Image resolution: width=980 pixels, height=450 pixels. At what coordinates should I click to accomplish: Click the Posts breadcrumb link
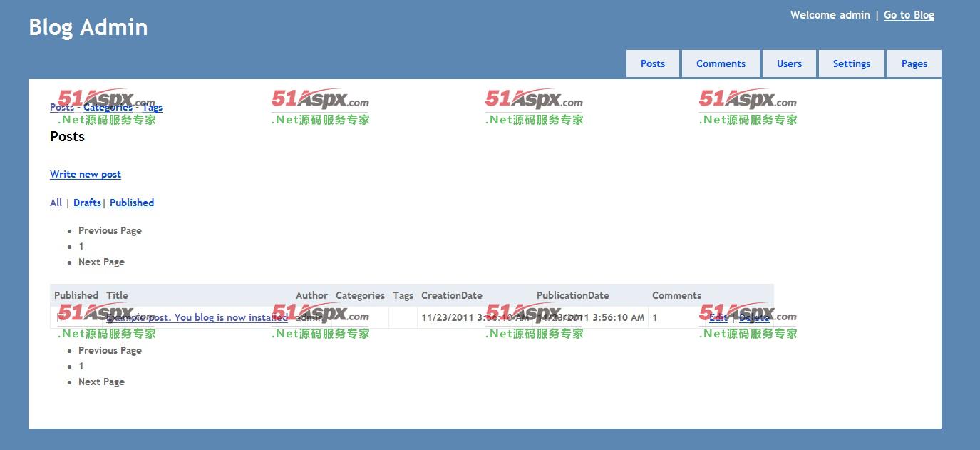[x=62, y=107]
